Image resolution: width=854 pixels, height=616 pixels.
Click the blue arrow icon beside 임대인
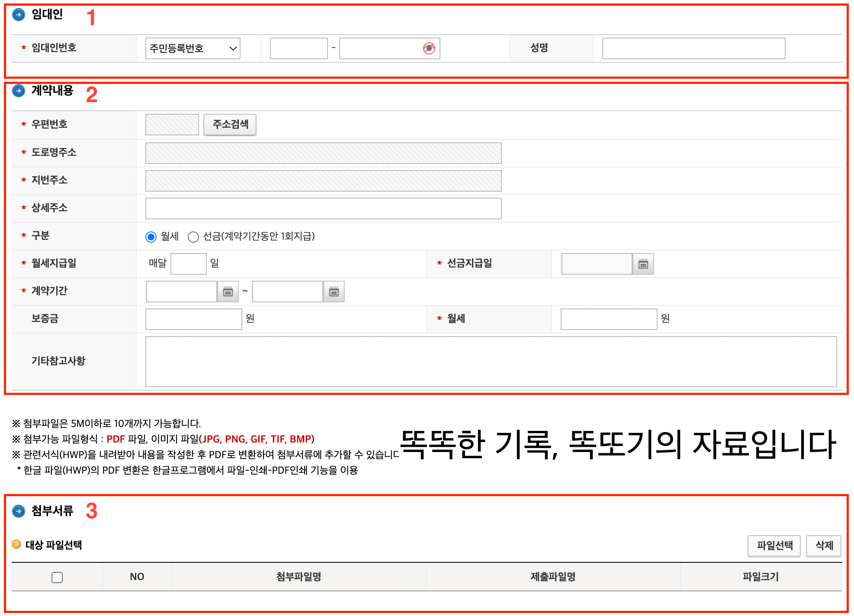(18, 14)
